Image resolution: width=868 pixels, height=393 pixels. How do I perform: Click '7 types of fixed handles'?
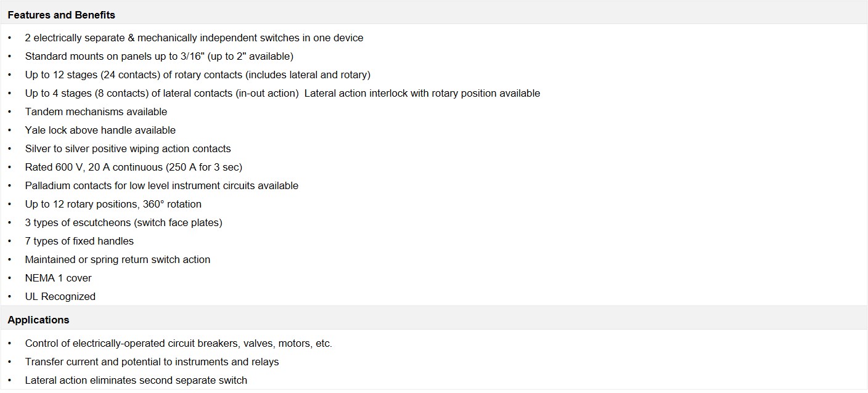[x=80, y=241]
